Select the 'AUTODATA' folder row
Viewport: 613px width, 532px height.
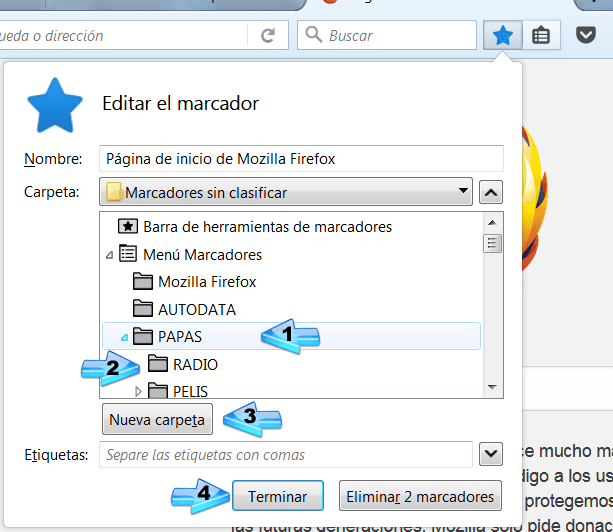[x=291, y=309]
